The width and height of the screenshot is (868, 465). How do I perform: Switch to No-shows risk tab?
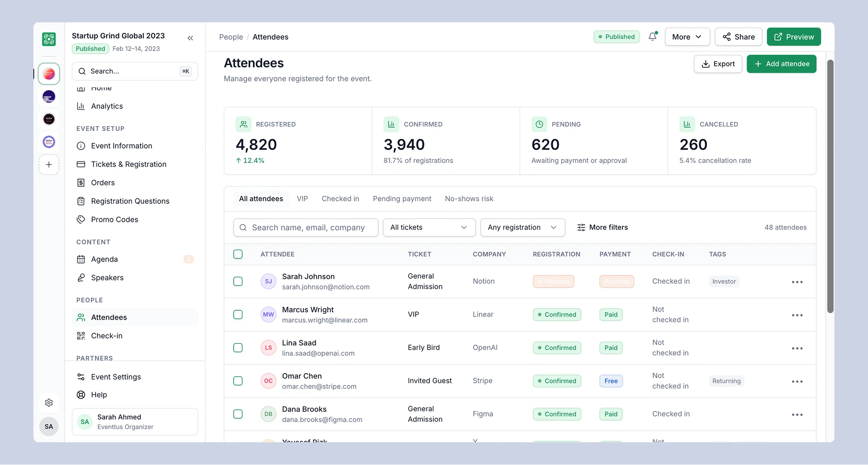click(469, 199)
